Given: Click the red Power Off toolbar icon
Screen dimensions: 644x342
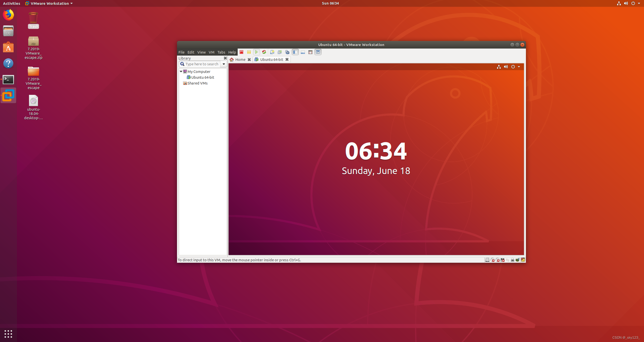Looking at the screenshot, I should click(241, 52).
